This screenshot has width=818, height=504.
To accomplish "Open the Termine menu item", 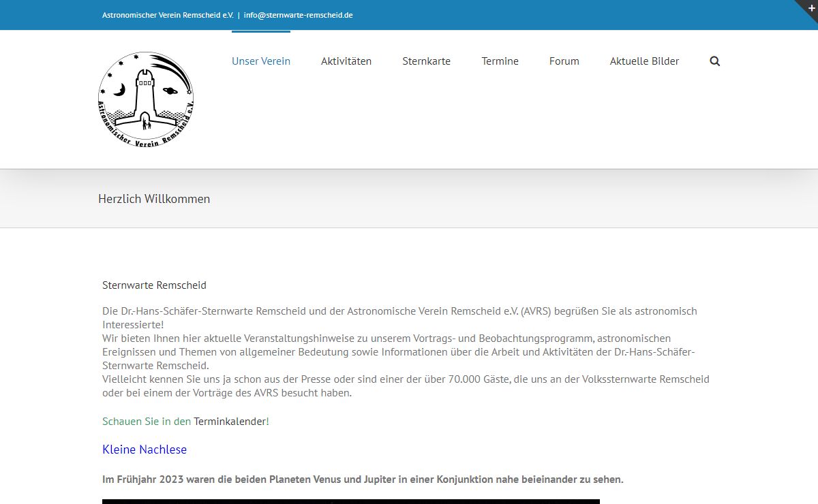I will coord(500,61).
